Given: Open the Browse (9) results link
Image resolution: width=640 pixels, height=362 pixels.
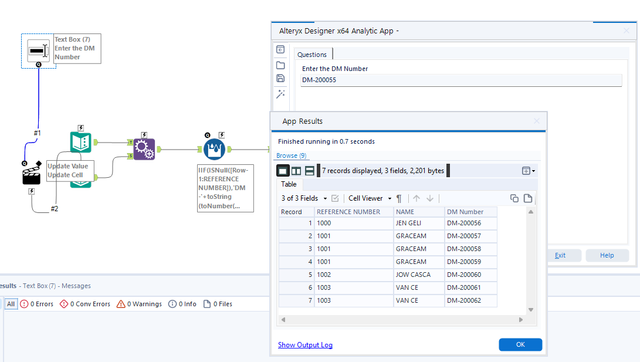Looking at the screenshot, I should point(291,155).
